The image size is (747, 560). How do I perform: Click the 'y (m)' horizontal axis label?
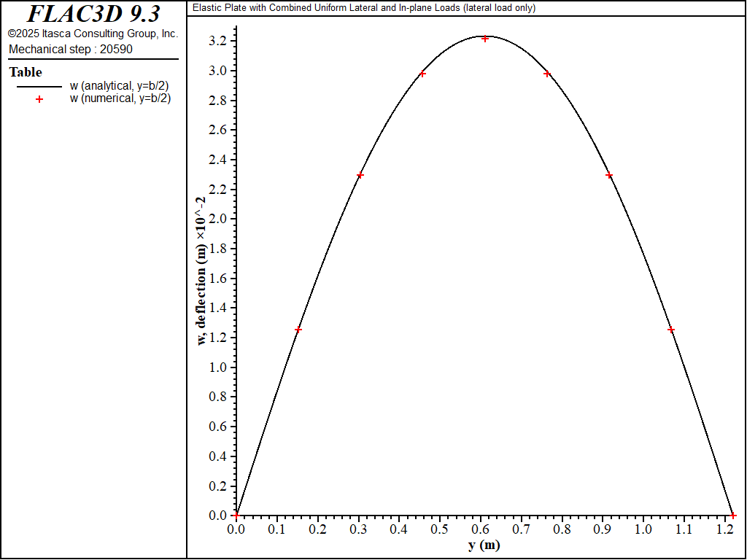coord(484,545)
